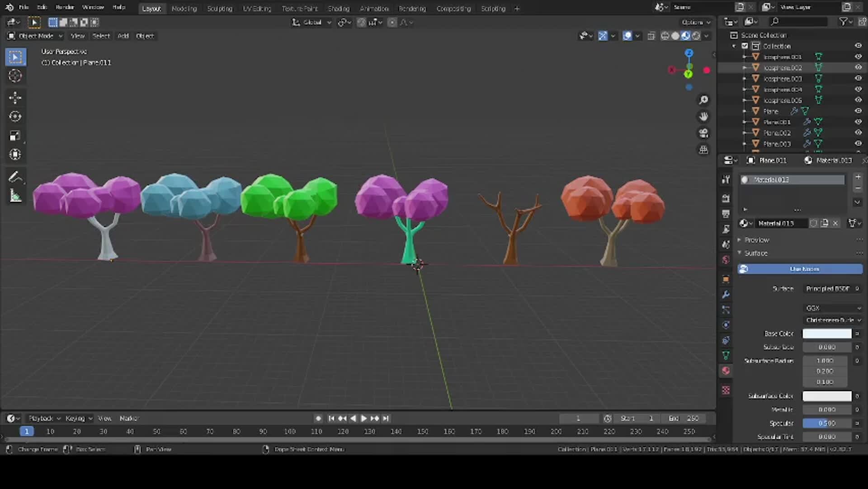Jump to the end frame in the timeline
Image resolution: width=868 pixels, height=489 pixels.
(x=386, y=418)
